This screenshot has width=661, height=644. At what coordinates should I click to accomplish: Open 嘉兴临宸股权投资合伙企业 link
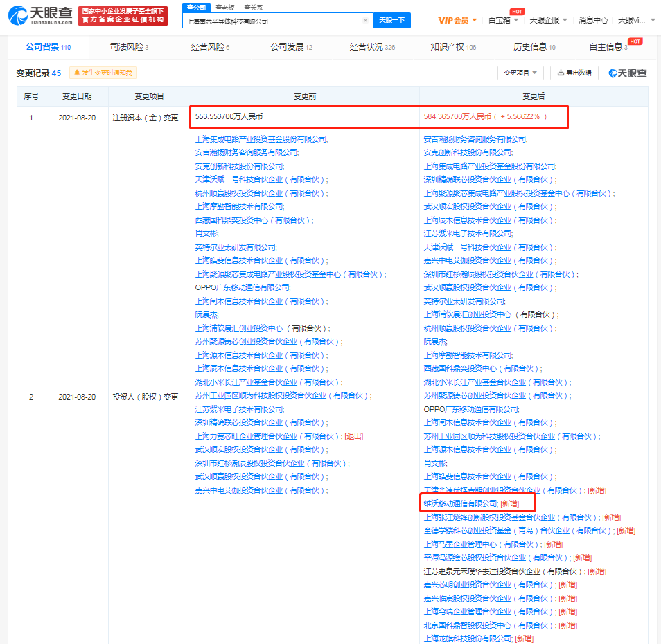[x=489, y=598]
